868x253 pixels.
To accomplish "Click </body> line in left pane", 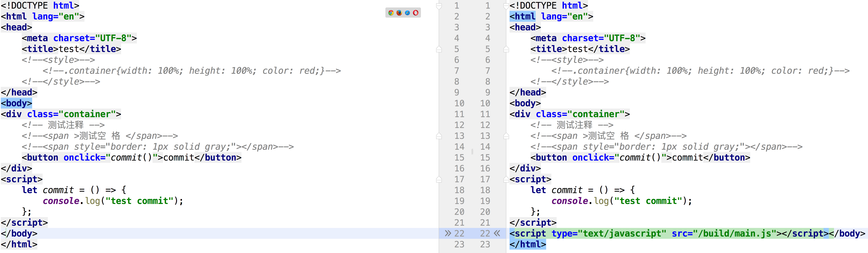I will pyautogui.click(x=19, y=233).
